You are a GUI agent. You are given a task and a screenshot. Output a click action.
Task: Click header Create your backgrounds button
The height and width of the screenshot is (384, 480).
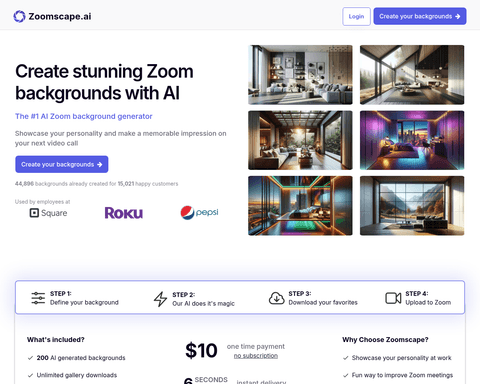[x=420, y=16]
